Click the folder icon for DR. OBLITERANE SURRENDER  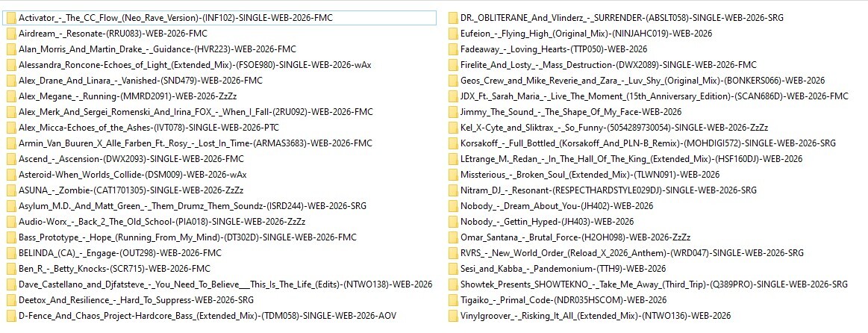(453, 18)
